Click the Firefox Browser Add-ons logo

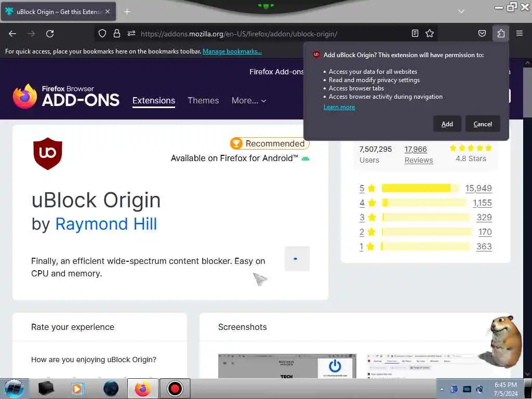tap(66, 96)
